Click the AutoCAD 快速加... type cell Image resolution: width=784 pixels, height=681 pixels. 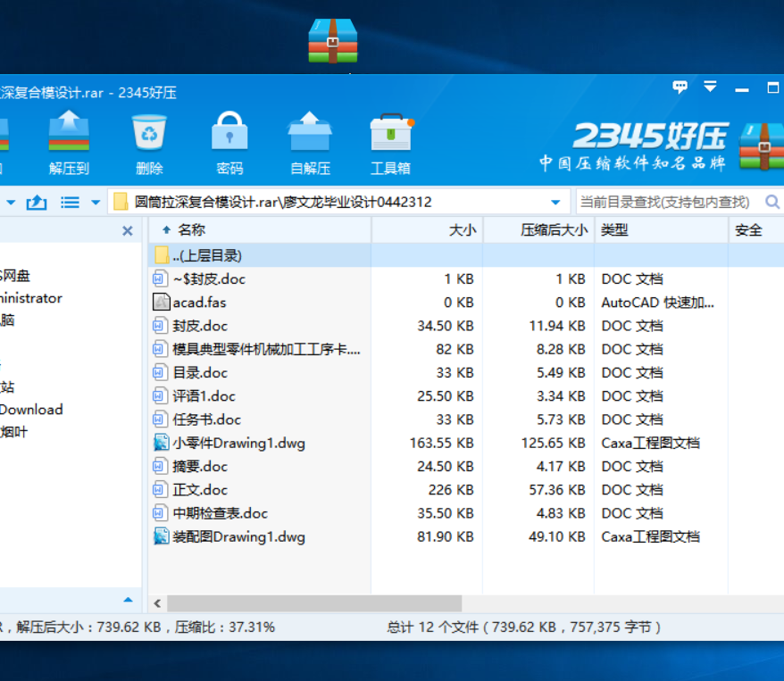coord(657,303)
